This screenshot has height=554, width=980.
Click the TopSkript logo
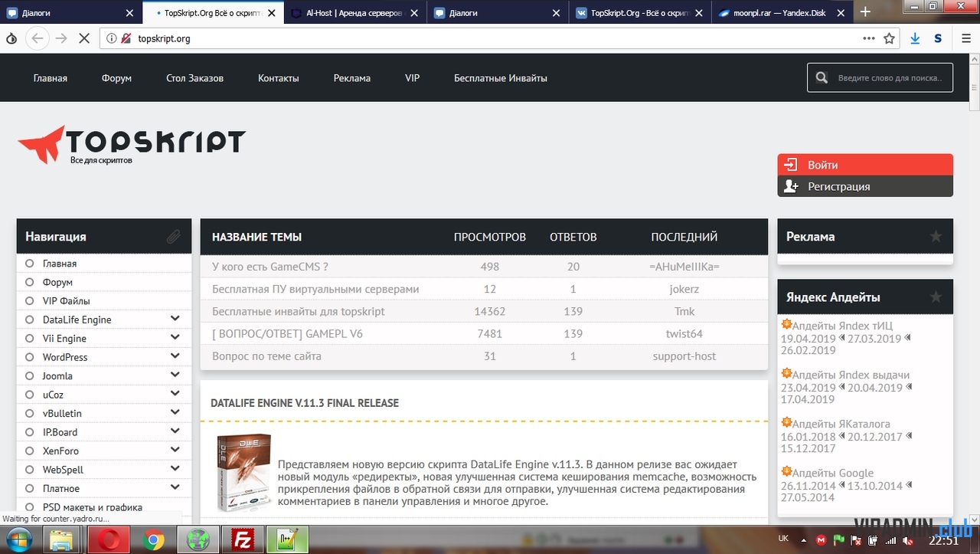click(x=132, y=145)
